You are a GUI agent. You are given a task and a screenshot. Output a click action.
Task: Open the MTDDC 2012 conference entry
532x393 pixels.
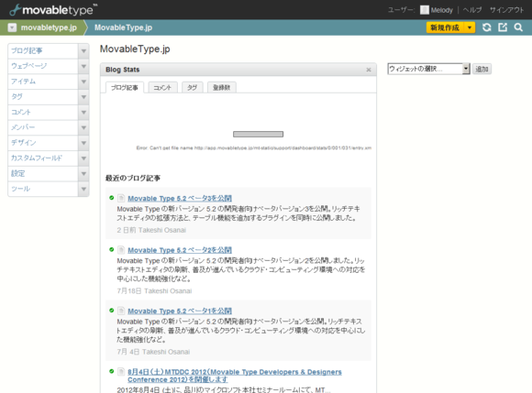tap(235, 376)
